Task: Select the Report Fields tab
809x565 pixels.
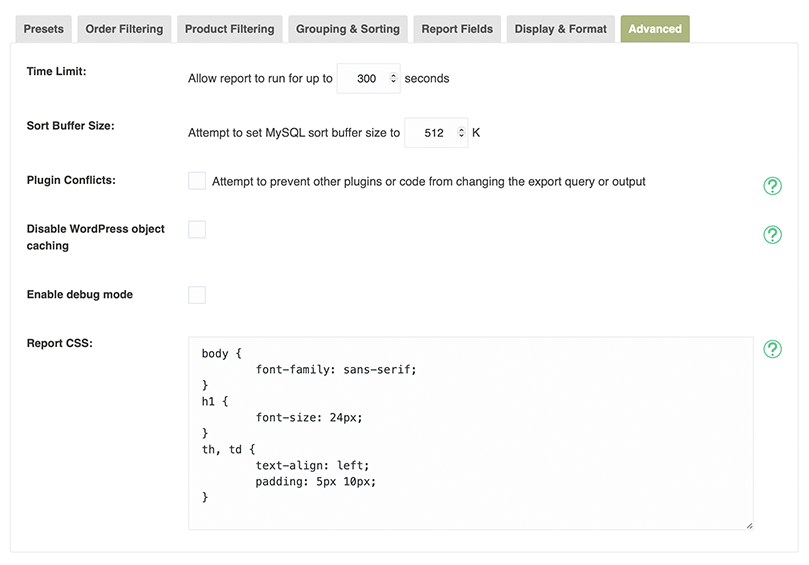Action: click(x=457, y=29)
